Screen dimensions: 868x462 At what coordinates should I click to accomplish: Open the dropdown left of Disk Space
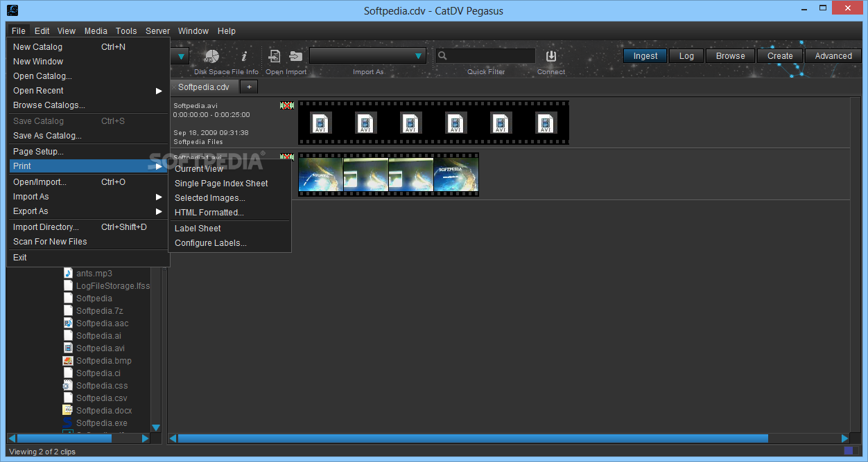point(180,56)
